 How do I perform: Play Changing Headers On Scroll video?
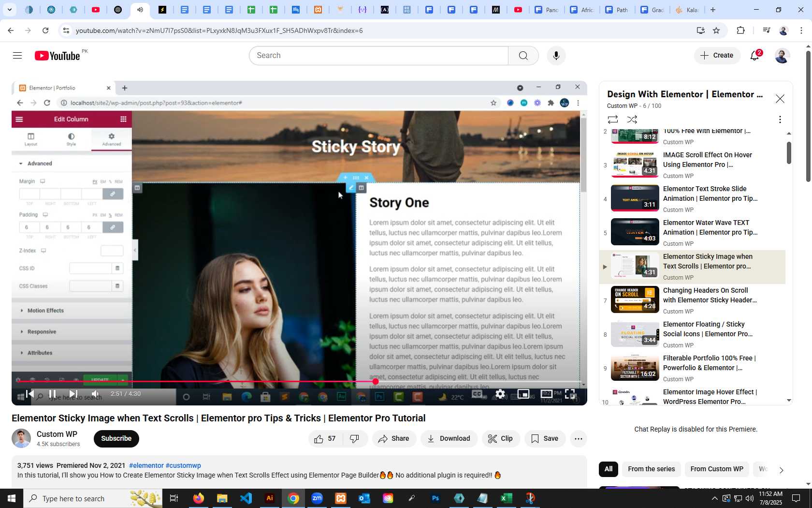pyautogui.click(x=692, y=300)
